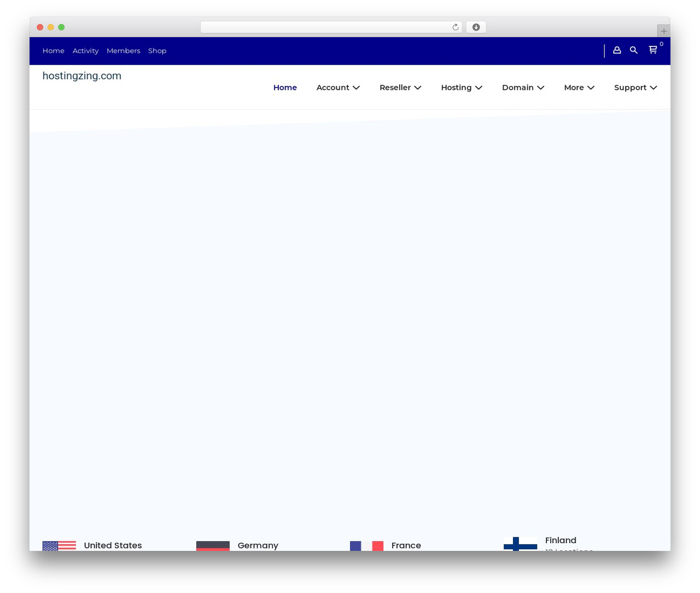Click the Germany flag image
This screenshot has height=593, width=700.
[213, 546]
